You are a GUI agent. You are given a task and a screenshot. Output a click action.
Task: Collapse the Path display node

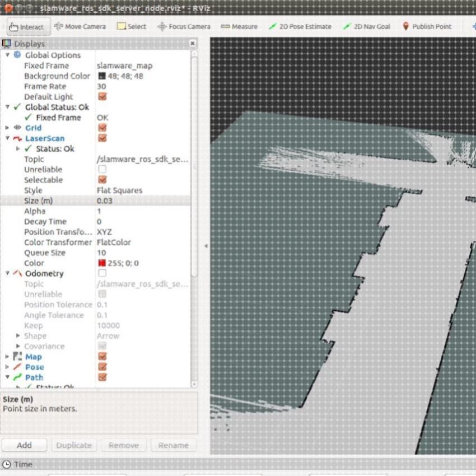tap(7, 377)
